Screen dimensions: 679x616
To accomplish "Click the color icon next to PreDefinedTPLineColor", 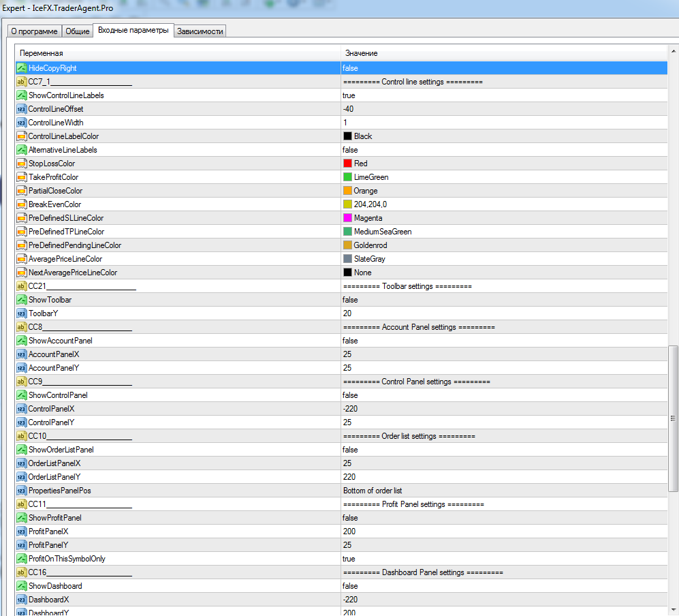I will [21, 232].
